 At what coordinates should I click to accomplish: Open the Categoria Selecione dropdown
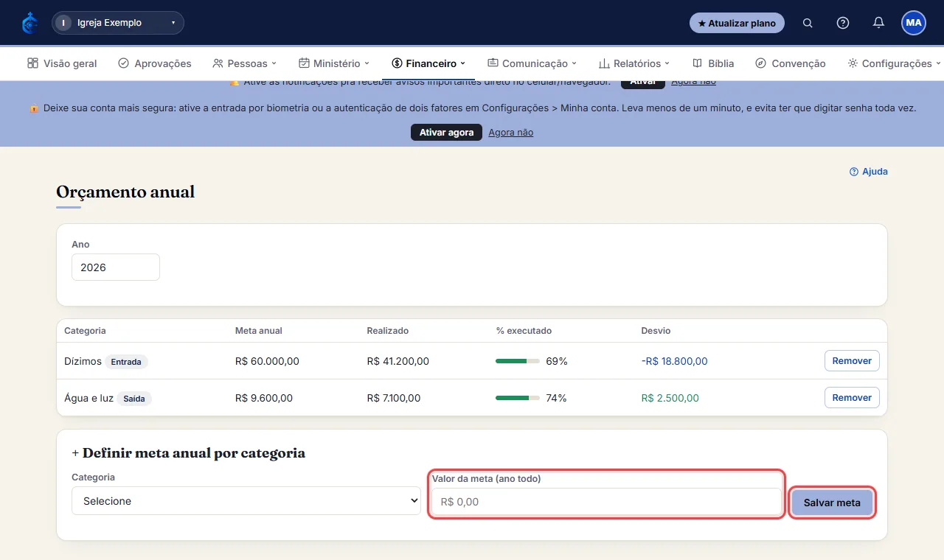coord(246,501)
